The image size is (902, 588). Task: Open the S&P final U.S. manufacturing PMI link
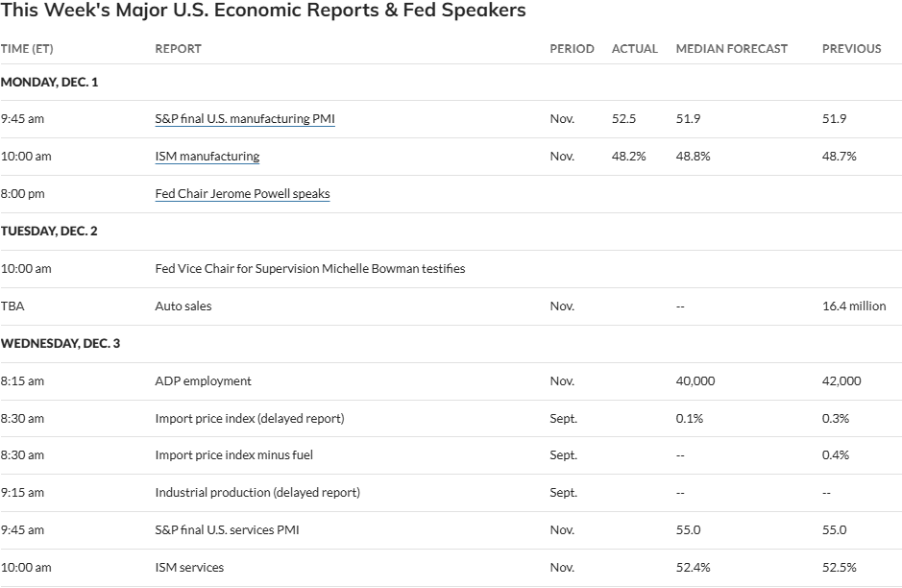245,119
